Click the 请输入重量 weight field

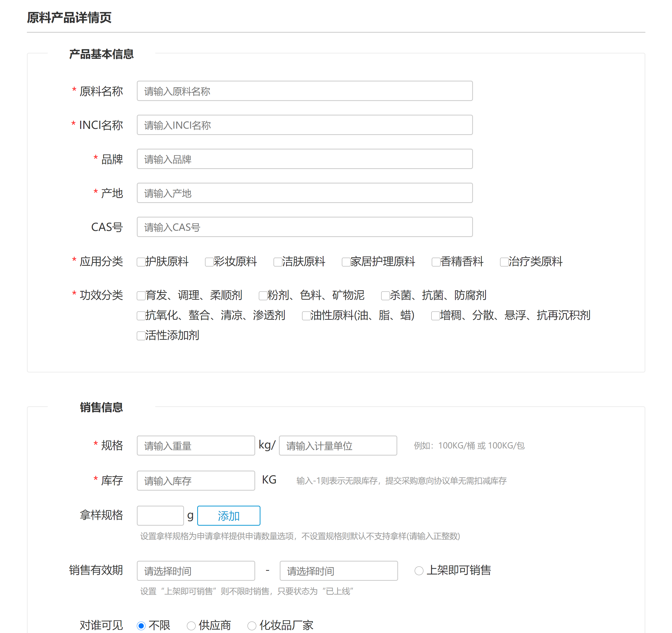point(196,446)
